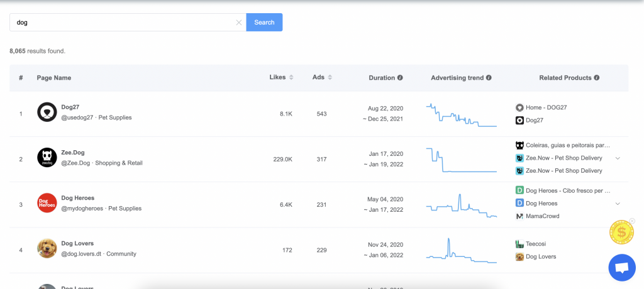
Task: Click the Related Products info icon
Action: click(597, 77)
